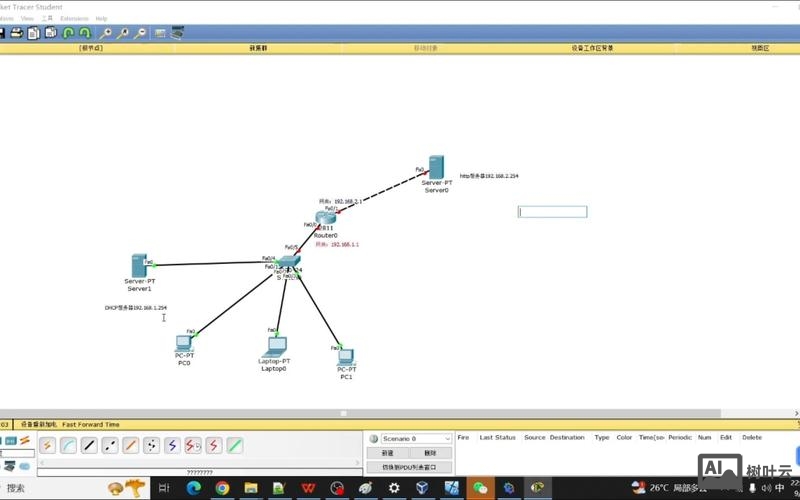Open the Extensions menu
This screenshot has width=800, height=500.
(x=74, y=18)
